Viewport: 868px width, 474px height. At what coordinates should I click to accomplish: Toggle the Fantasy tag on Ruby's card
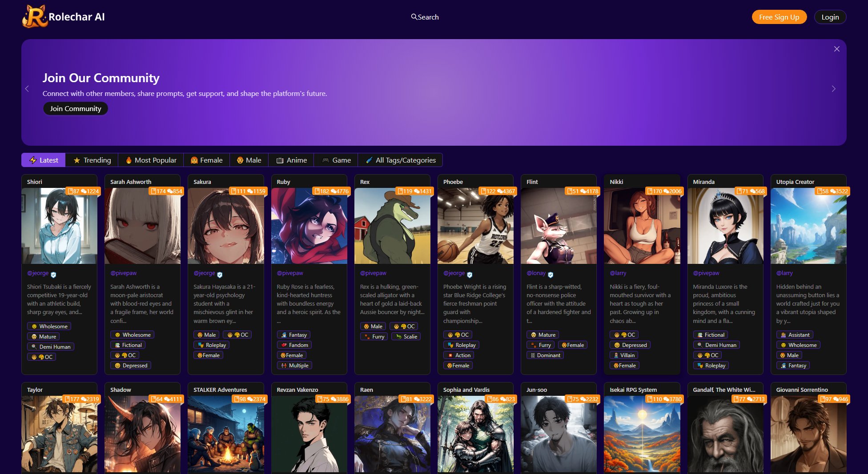coord(293,335)
